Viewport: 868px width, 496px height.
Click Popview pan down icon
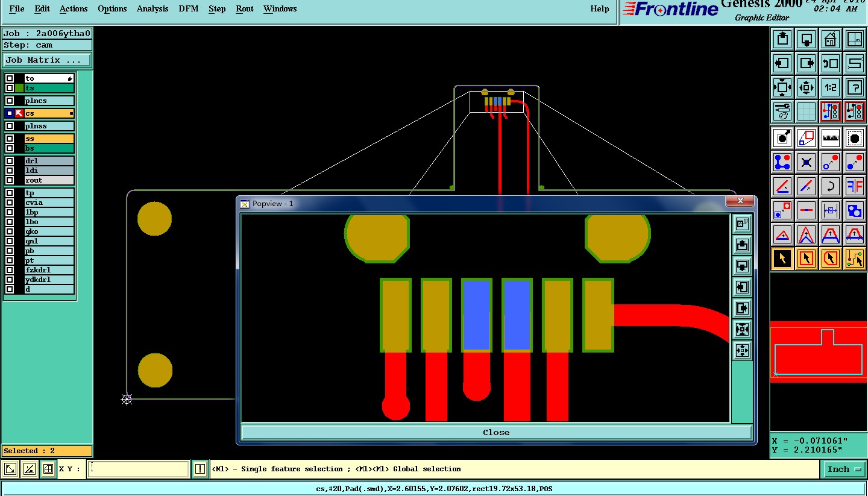pos(742,266)
